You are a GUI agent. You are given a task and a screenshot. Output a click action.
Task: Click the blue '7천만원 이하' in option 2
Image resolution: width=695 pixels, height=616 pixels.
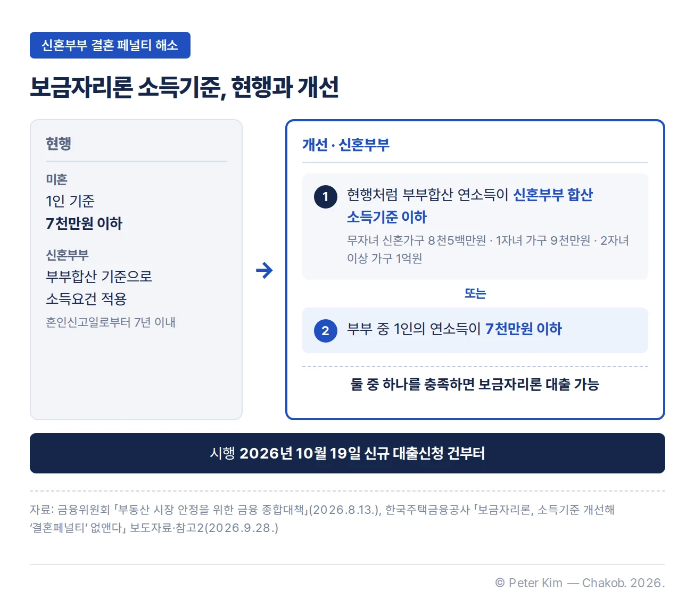(x=524, y=329)
